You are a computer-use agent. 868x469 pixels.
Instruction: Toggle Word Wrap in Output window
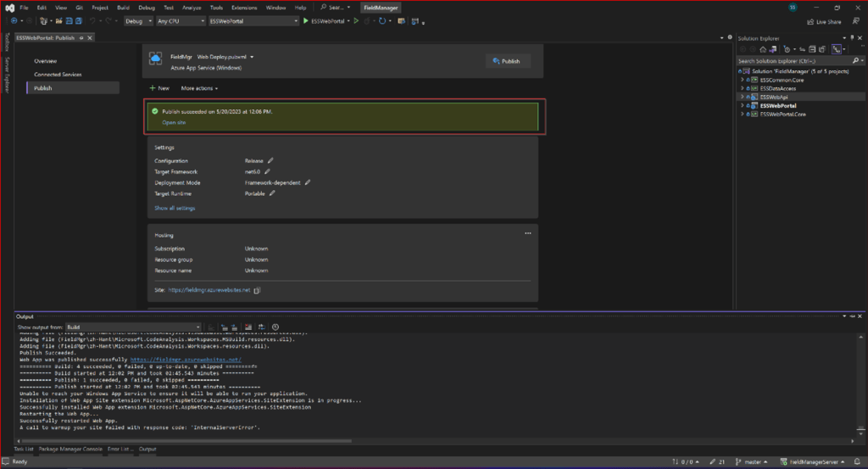pos(262,327)
